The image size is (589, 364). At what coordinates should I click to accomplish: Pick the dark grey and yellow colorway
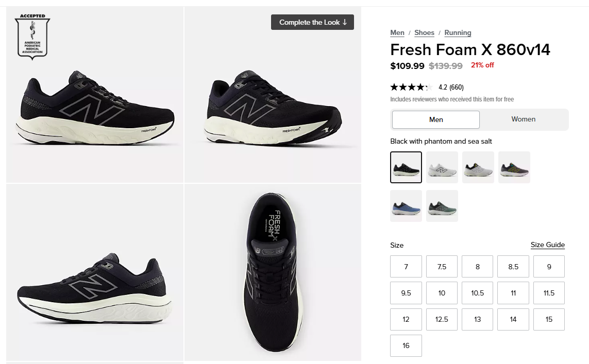coord(514,167)
